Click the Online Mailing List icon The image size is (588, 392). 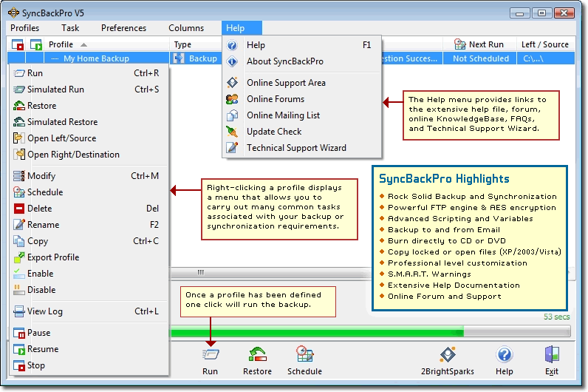pos(232,115)
